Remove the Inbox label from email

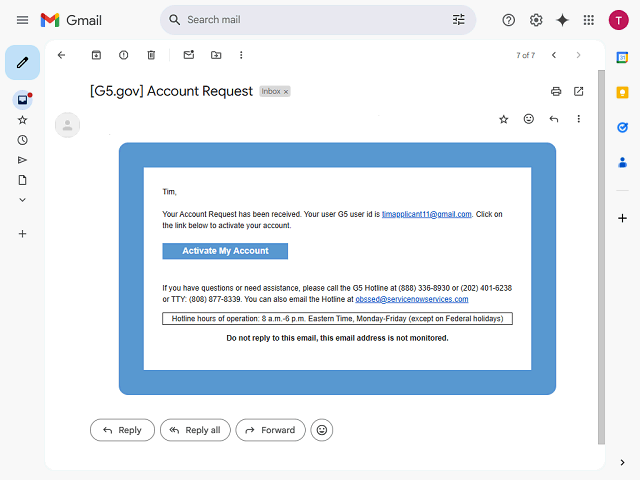coord(286,92)
